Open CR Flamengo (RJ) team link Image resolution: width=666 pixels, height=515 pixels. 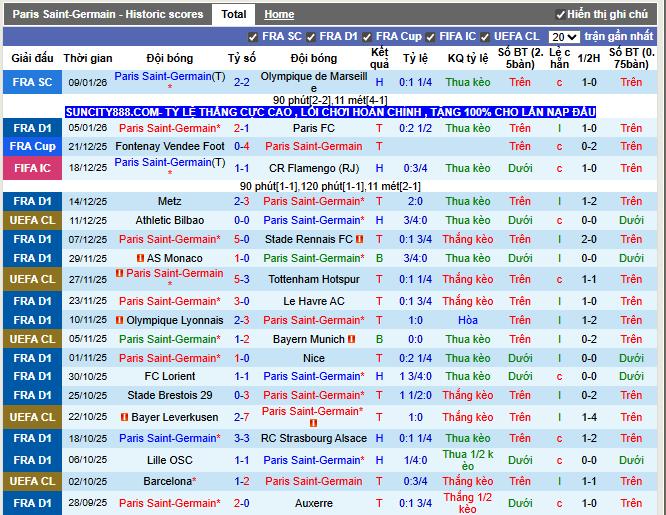(x=314, y=168)
